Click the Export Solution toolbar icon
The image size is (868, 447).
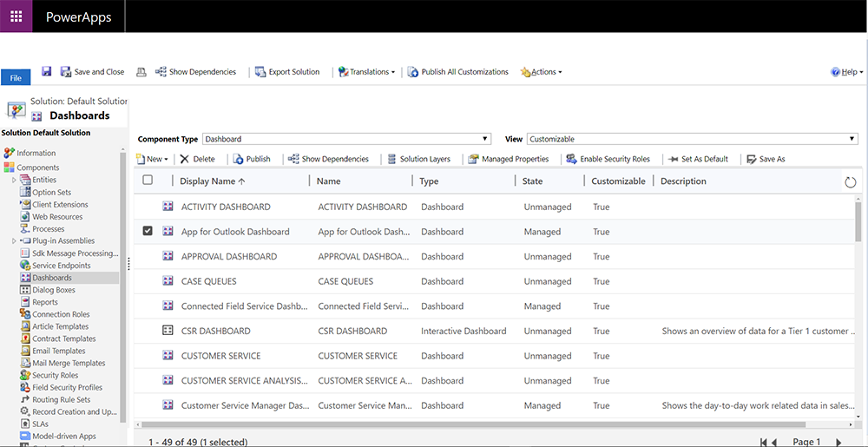[x=260, y=72]
